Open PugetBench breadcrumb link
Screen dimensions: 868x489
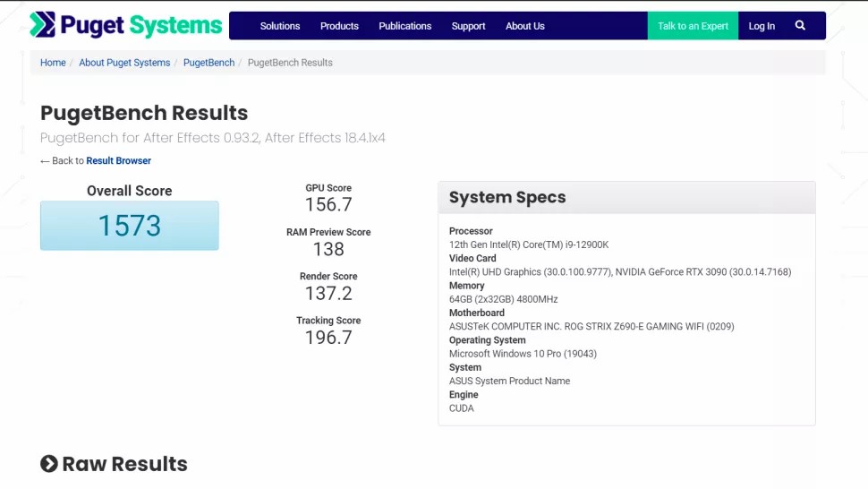[x=208, y=63]
